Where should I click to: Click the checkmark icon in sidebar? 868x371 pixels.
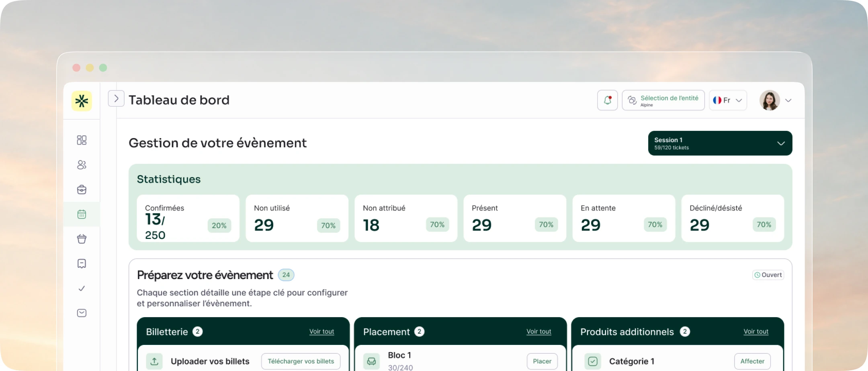pyautogui.click(x=82, y=288)
